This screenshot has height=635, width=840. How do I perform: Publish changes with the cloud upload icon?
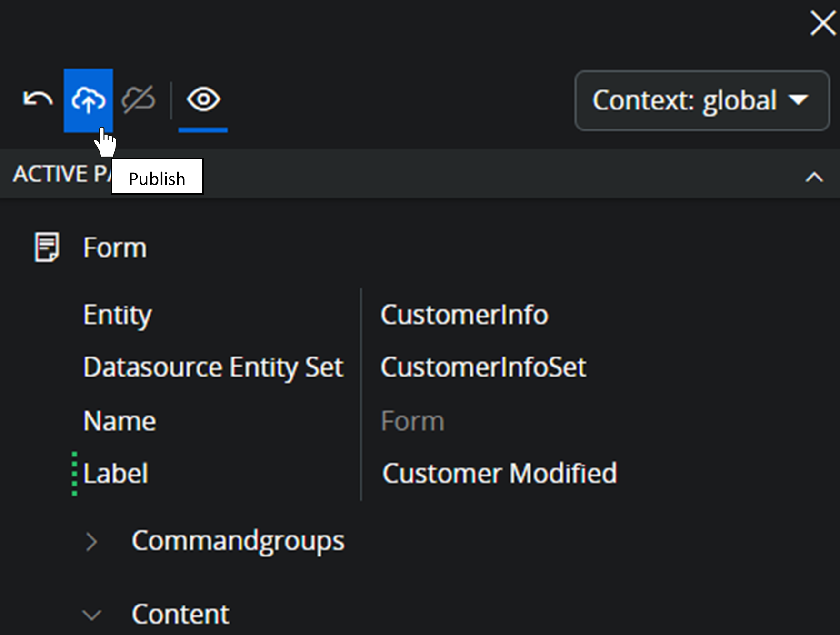pyautogui.click(x=88, y=100)
